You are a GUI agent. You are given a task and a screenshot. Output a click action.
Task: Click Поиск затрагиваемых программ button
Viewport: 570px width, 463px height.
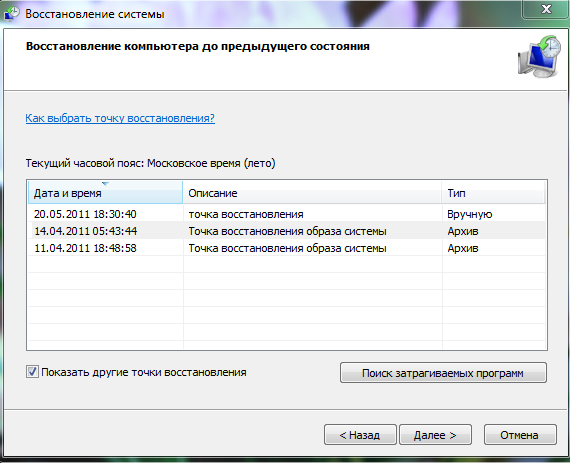click(443, 373)
